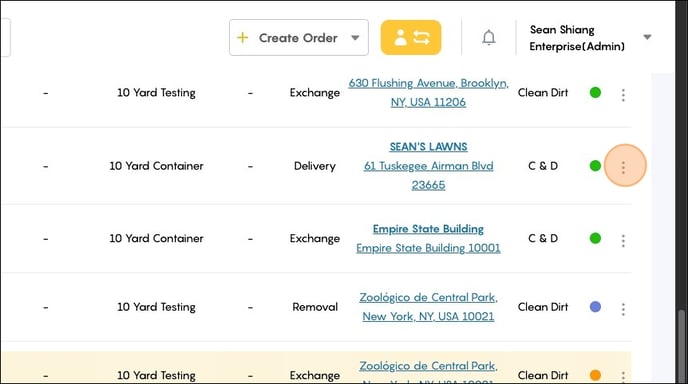
Task: Open the 61 Tuskegee Airman Blvd 23665 link
Action: click(428, 176)
